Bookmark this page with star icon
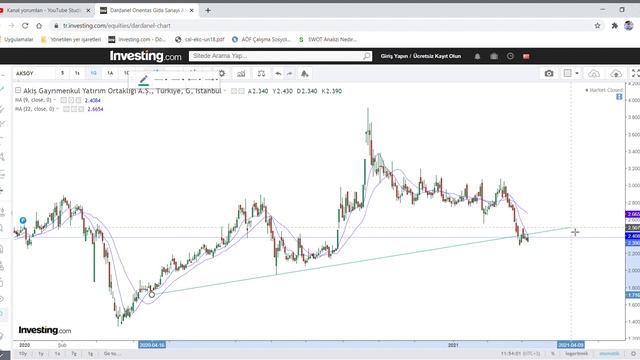The image size is (640, 360). [598, 25]
